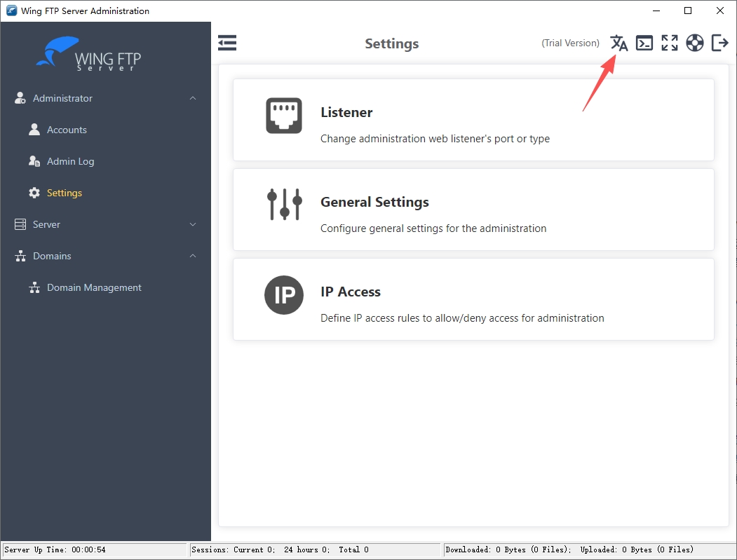737x560 pixels.
Task: Click the Wing FTP Server logo
Action: tap(88, 54)
